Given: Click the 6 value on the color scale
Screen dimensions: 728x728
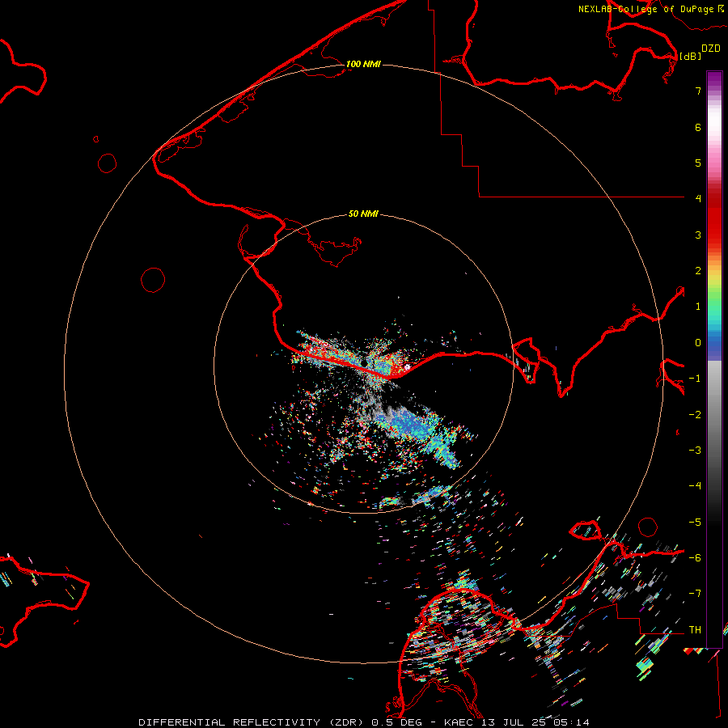Looking at the screenshot, I should coord(698,127).
